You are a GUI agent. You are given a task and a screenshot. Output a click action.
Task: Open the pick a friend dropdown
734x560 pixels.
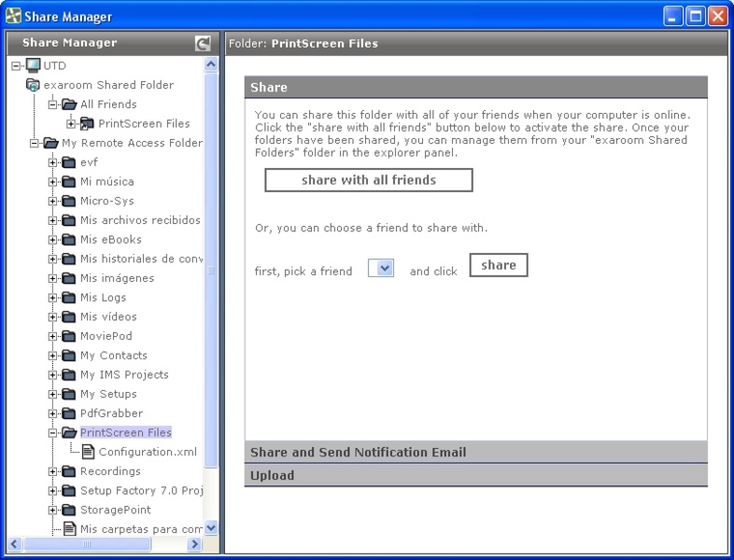[381, 269]
